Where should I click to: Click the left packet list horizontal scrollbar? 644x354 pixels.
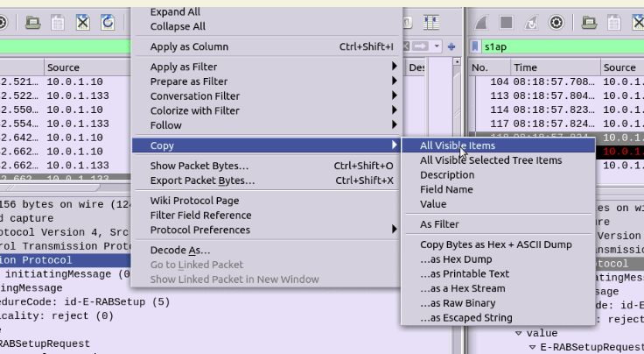point(50,188)
